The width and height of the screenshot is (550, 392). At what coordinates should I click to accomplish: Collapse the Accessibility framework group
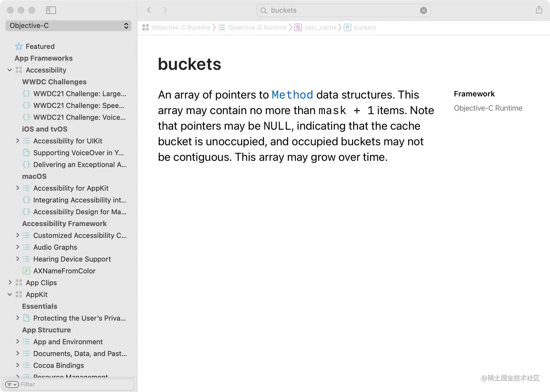point(10,70)
